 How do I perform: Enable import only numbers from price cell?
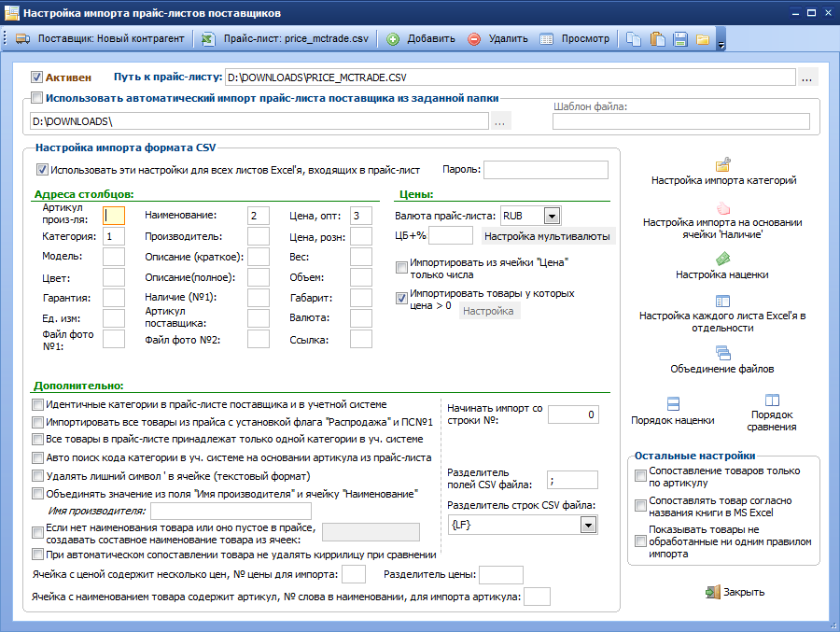click(x=401, y=267)
